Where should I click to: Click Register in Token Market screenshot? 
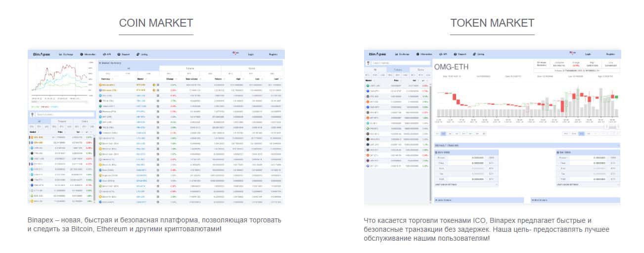click(610, 54)
